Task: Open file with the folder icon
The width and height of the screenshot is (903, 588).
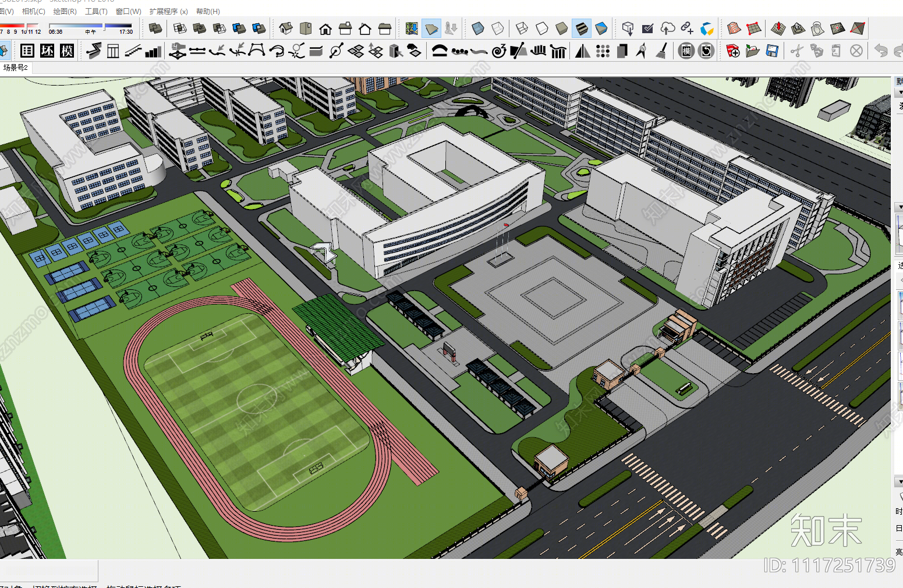Action: 753,51
